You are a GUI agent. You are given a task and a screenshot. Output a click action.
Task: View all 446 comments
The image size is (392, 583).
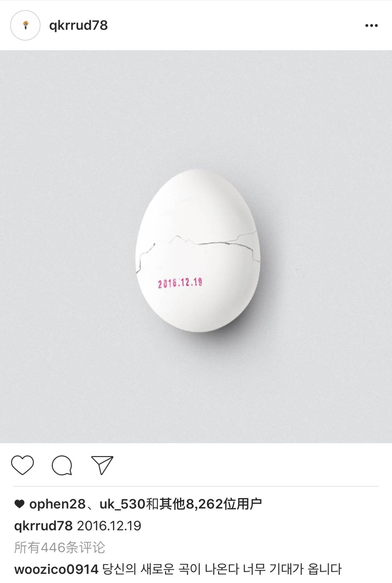click(59, 547)
